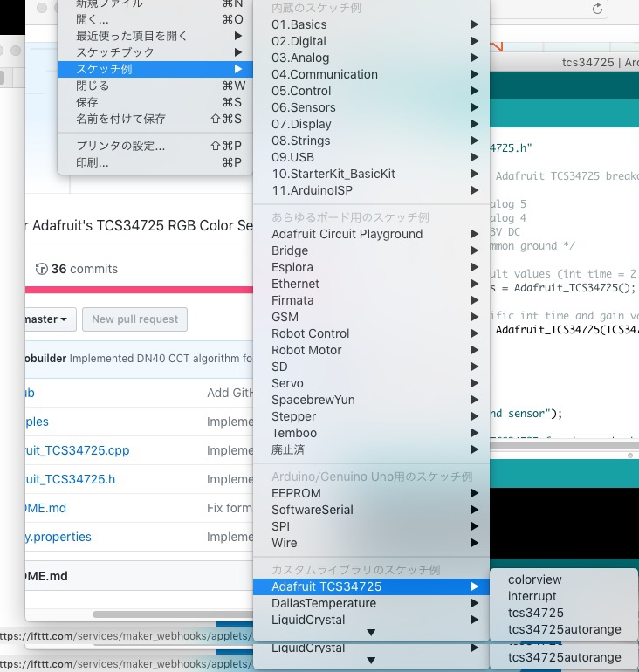This screenshot has width=639, height=672.
Task: Open the 04.Communication examples submenu
Action: click(x=371, y=74)
